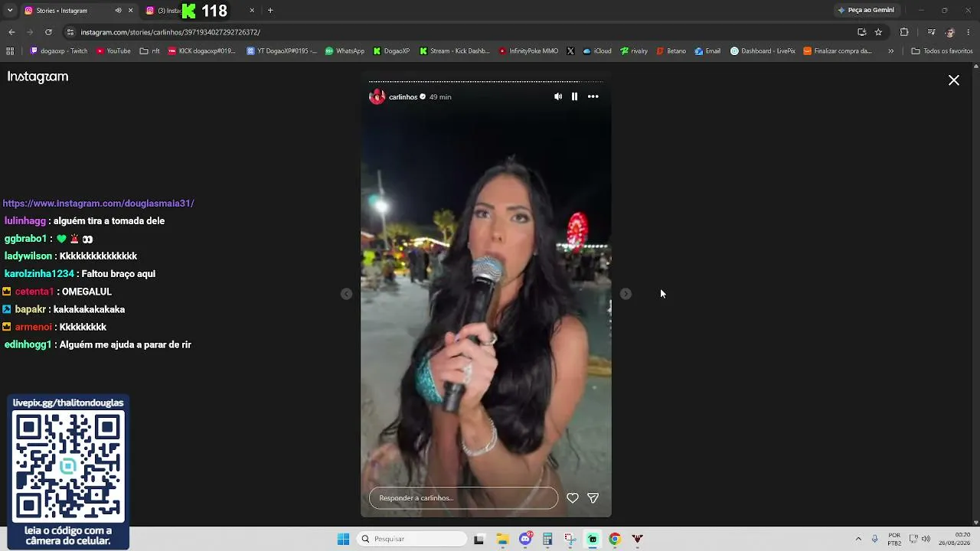The height and width of the screenshot is (551, 980).
Task: Click the Instagram logo
Action: (38, 77)
